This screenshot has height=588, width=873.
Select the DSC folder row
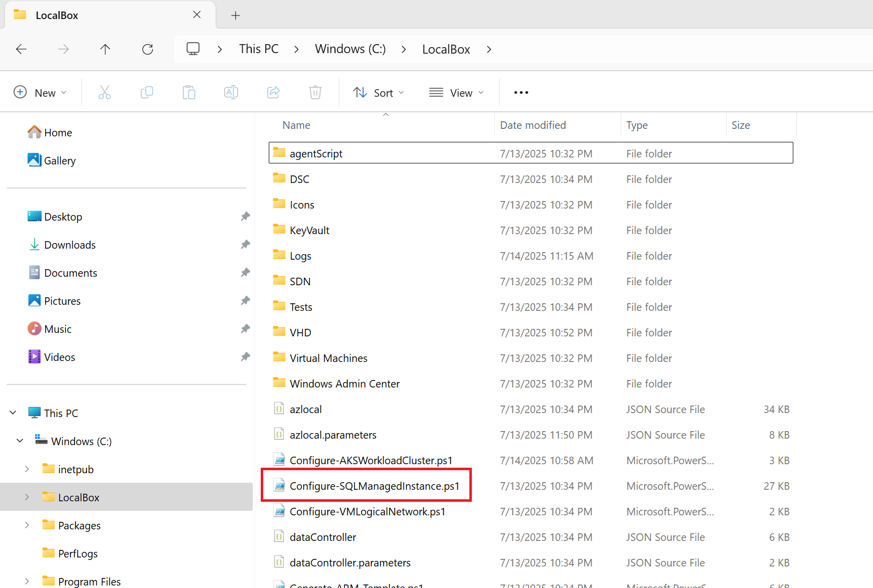531,179
